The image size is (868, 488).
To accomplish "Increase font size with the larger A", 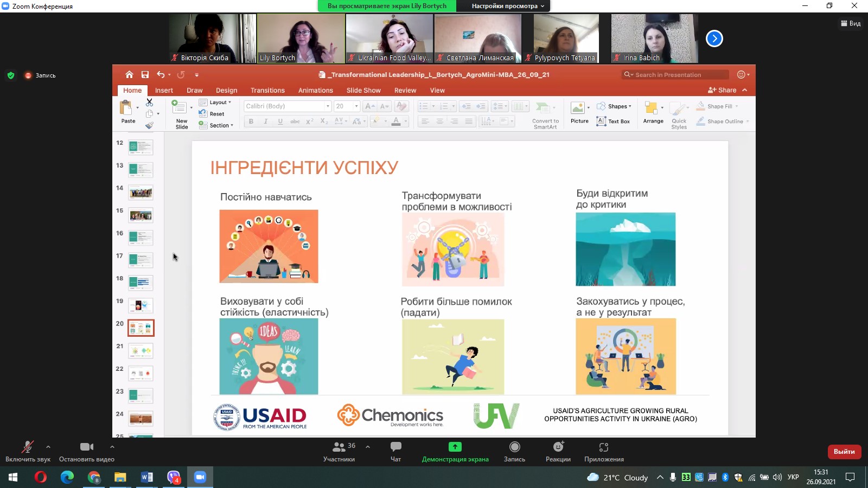I will tap(370, 106).
